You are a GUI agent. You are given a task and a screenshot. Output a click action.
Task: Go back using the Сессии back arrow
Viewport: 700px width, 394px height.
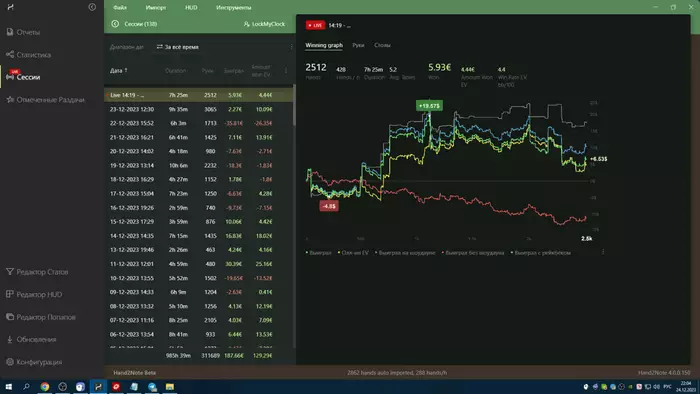click(115, 24)
